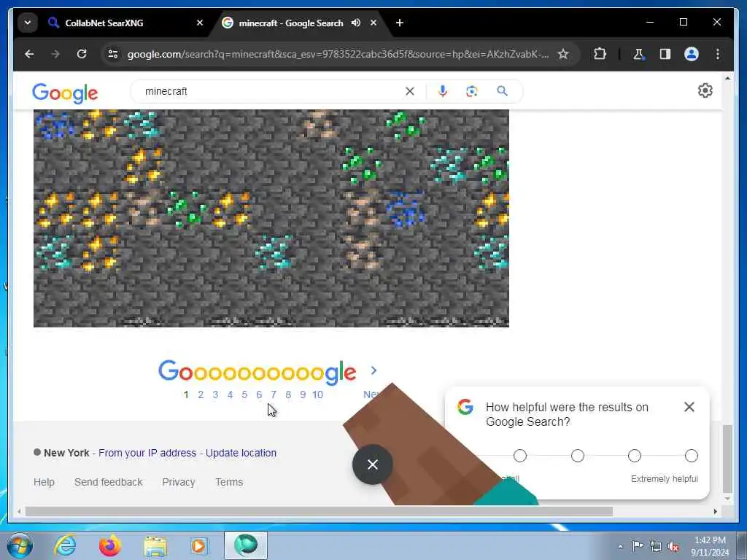Open the Windows Start button
This screenshot has width=747, height=560.
click(20, 545)
